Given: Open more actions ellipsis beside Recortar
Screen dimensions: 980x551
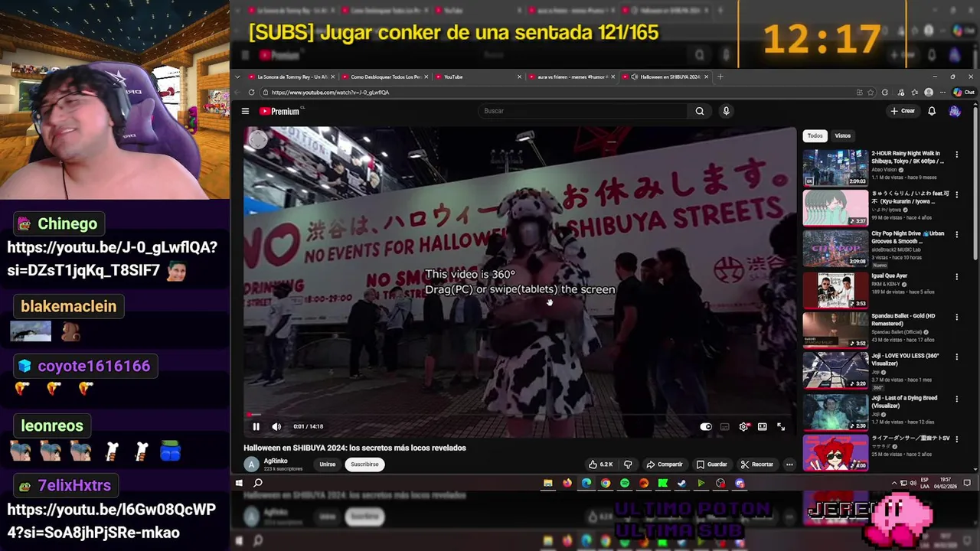Looking at the screenshot, I should pyautogui.click(x=789, y=465).
